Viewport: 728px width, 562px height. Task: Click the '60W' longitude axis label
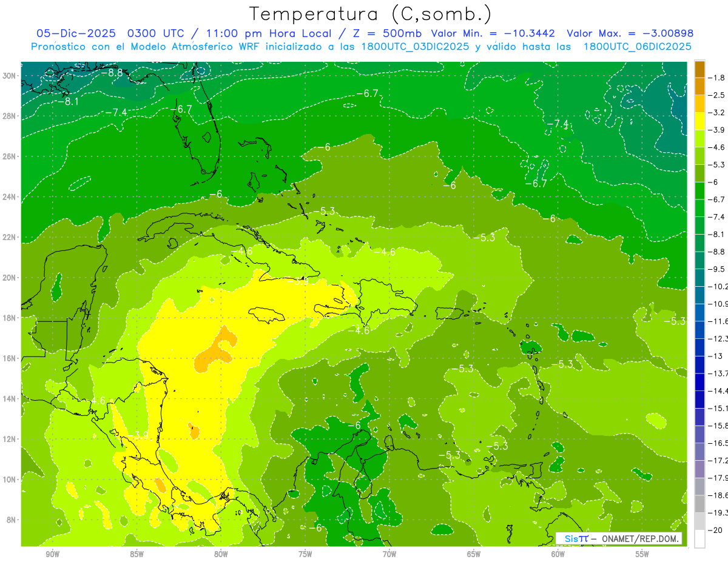point(558,554)
